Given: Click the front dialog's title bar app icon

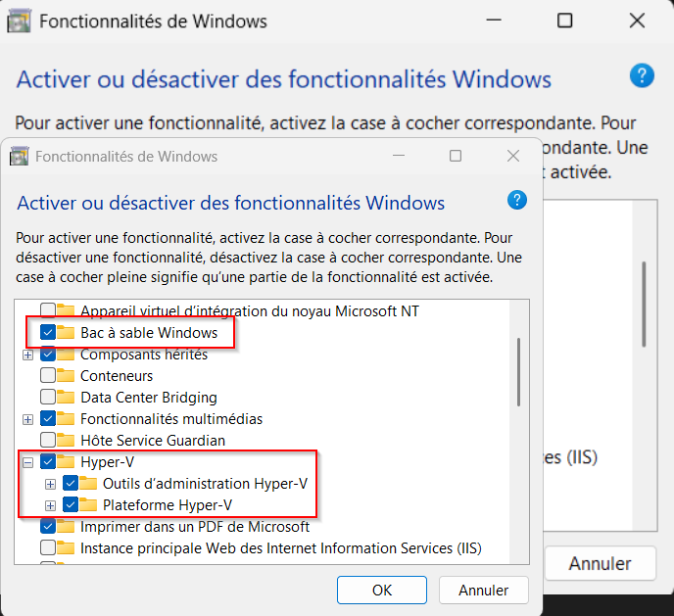Looking at the screenshot, I should click(20, 156).
